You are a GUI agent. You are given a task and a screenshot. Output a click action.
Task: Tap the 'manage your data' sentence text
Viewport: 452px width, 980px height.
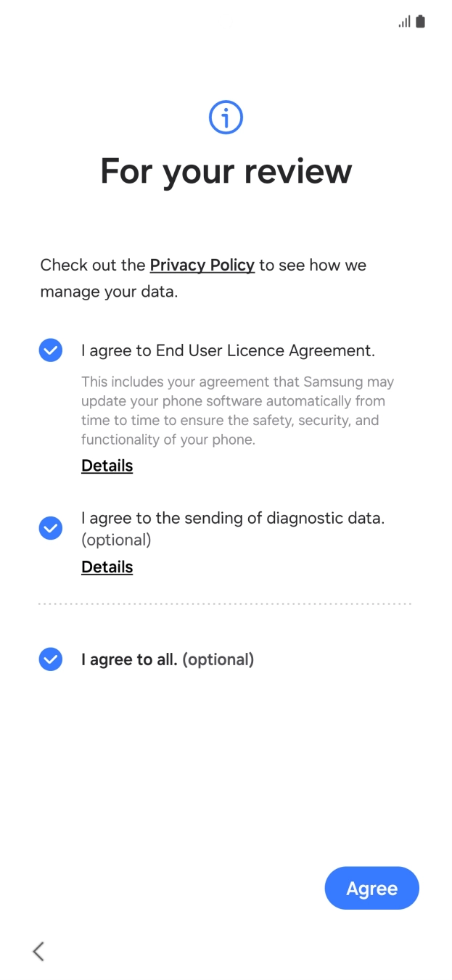point(109,293)
